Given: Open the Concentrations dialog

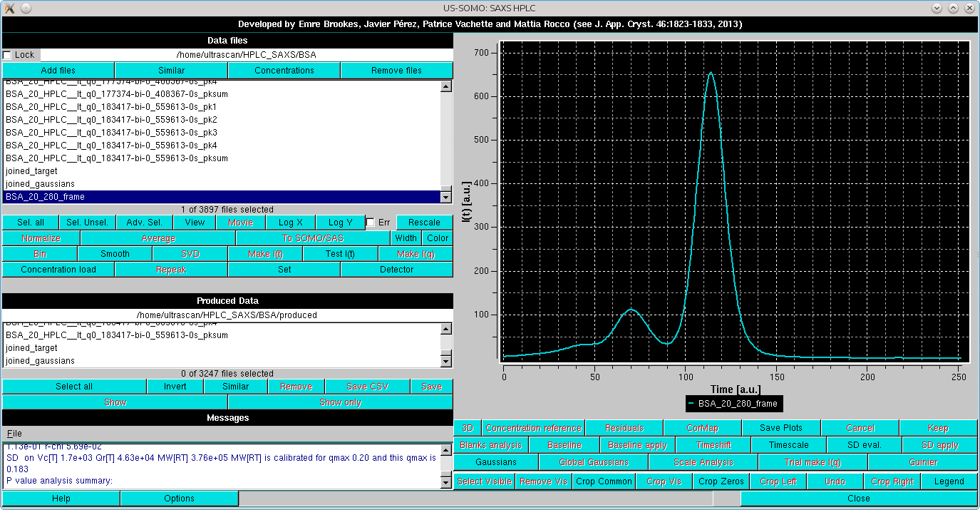Looking at the screenshot, I should 284,71.
